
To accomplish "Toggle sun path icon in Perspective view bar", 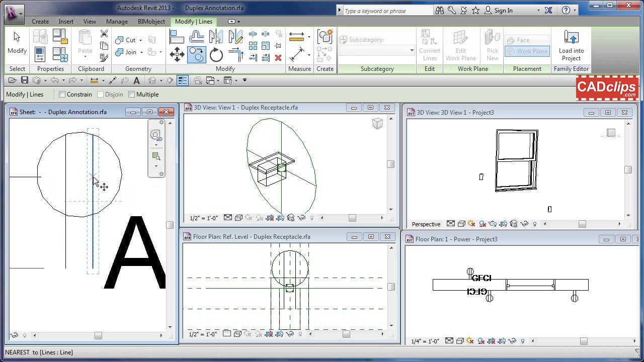I will point(471,224).
